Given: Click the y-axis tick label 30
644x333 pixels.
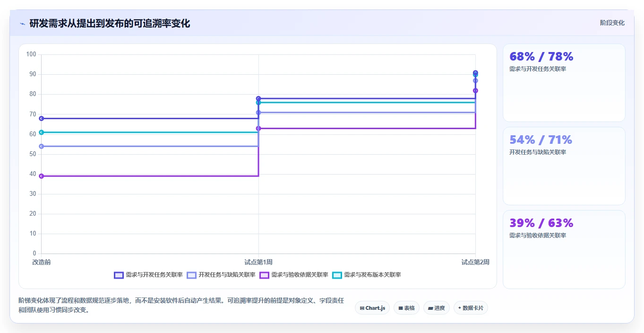Looking at the screenshot, I should 33,194.
